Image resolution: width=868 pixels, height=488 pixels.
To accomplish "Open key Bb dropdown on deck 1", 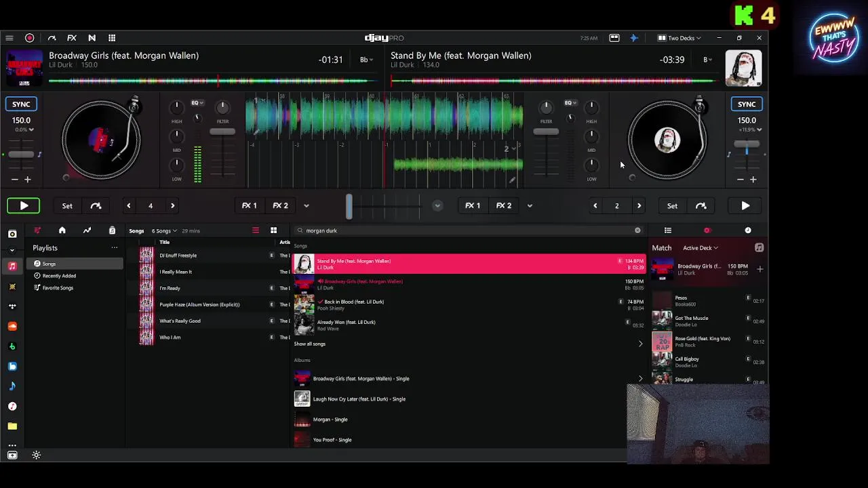I will (x=366, y=60).
